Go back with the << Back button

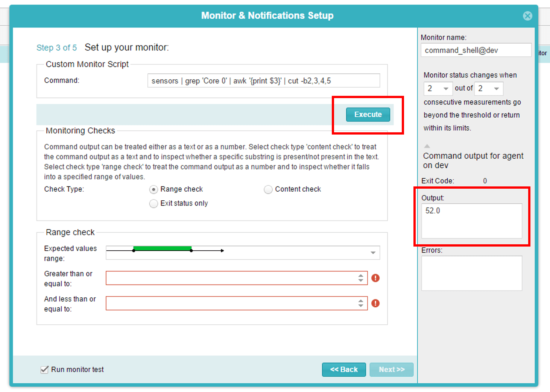click(343, 369)
